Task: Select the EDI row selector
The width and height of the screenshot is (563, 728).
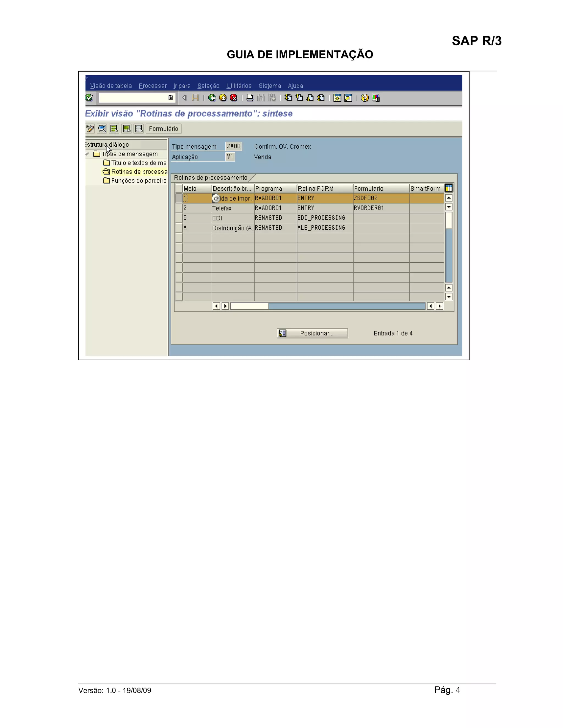Action: pyautogui.click(x=179, y=218)
